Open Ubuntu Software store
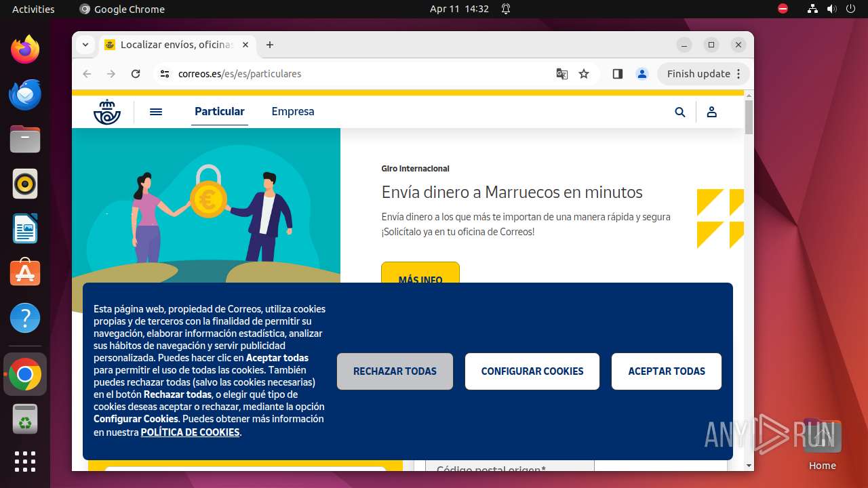Screen dimensions: 868x488 [x=25, y=273]
